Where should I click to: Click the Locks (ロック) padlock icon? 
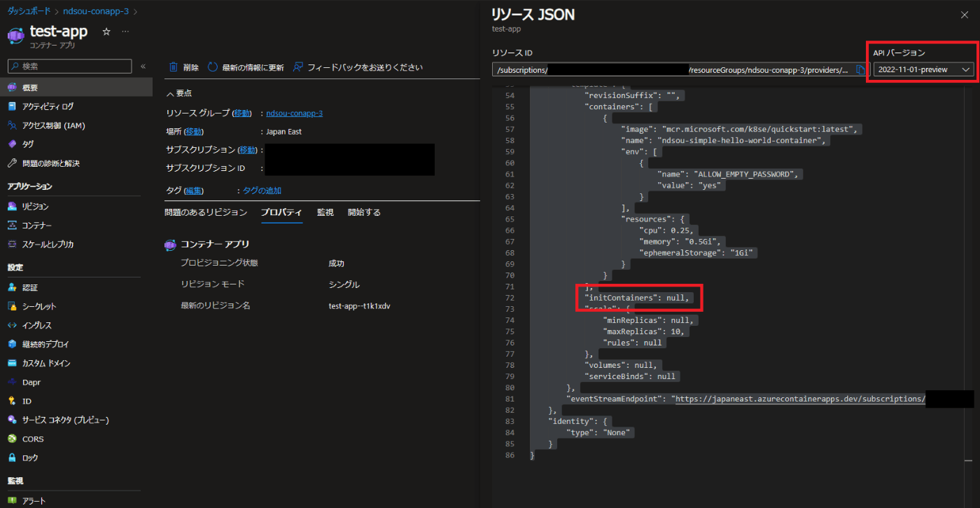click(x=12, y=458)
